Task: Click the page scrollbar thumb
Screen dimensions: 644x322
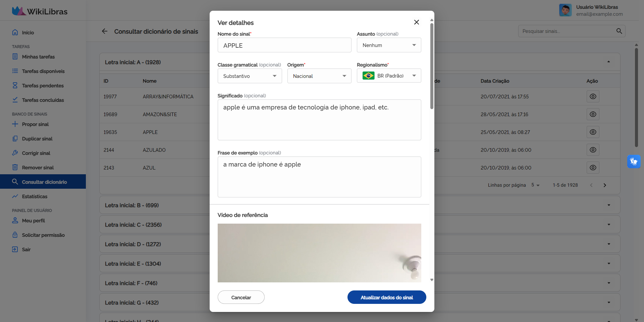Action: pyautogui.click(x=636, y=97)
